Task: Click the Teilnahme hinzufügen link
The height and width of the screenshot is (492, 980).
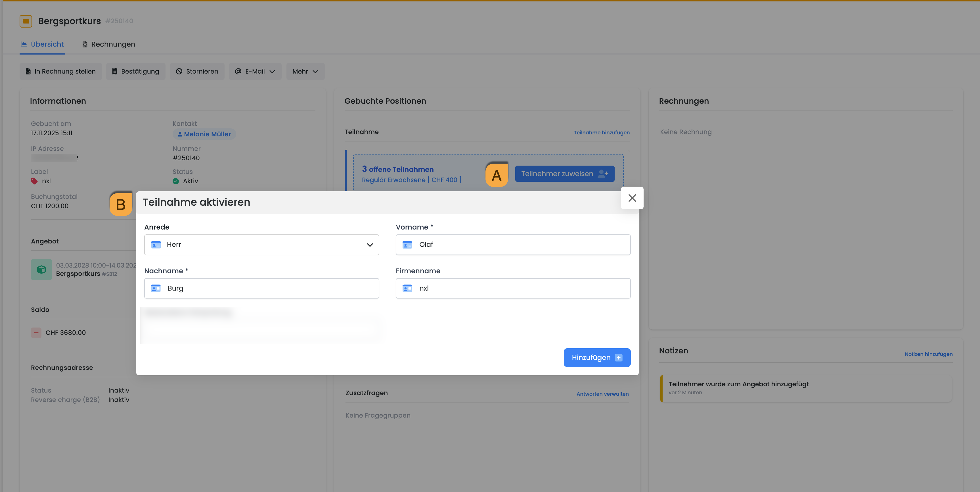Action: pyautogui.click(x=601, y=133)
